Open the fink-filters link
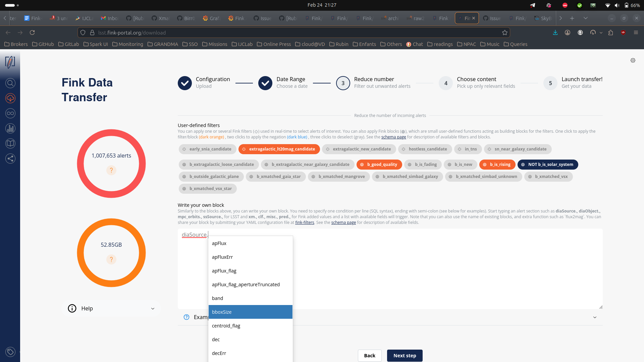Image resolution: width=644 pixels, height=362 pixels. point(305,223)
